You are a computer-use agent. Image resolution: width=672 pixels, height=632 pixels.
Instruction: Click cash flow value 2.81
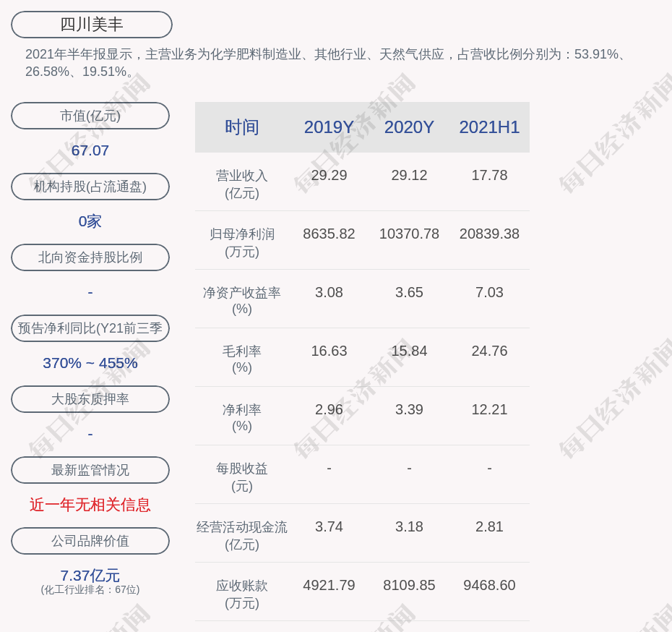tap(489, 526)
